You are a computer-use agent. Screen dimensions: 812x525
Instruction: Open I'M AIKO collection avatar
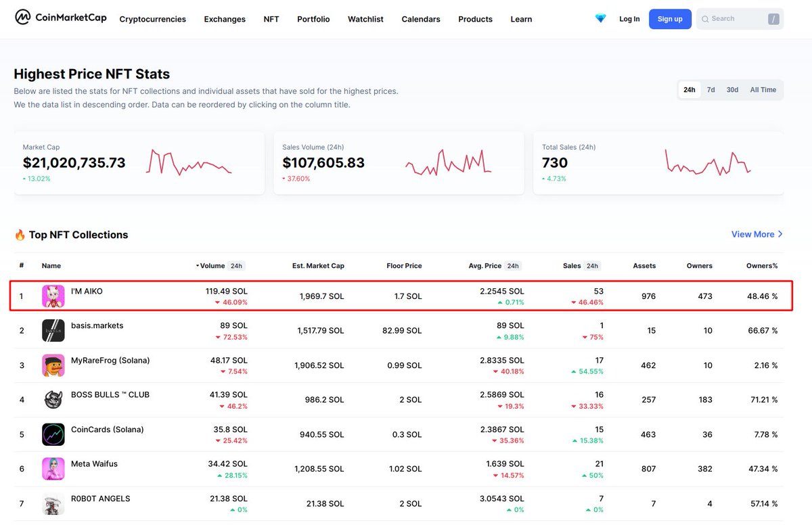click(53, 296)
